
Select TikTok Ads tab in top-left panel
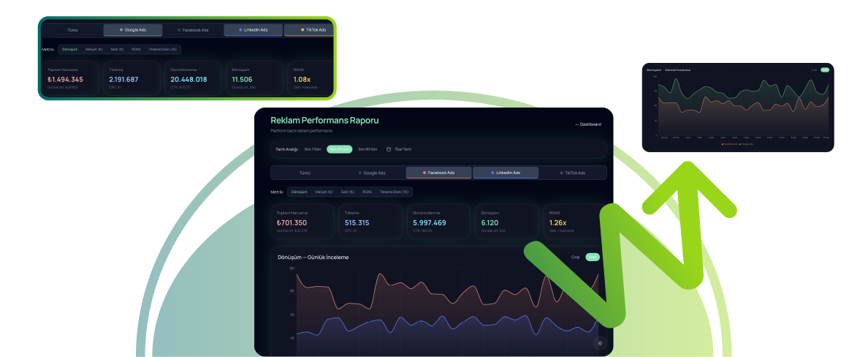[x=308, y=30]
